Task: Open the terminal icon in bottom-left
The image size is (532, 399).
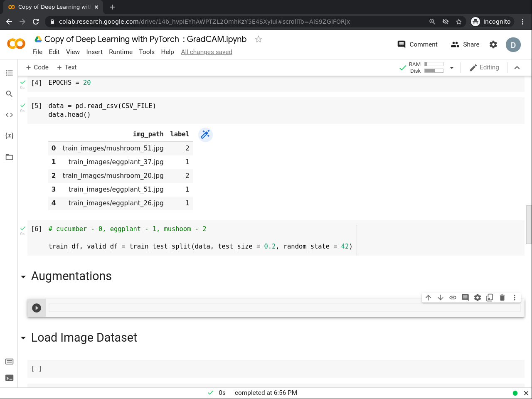Action: pos(9,378)
